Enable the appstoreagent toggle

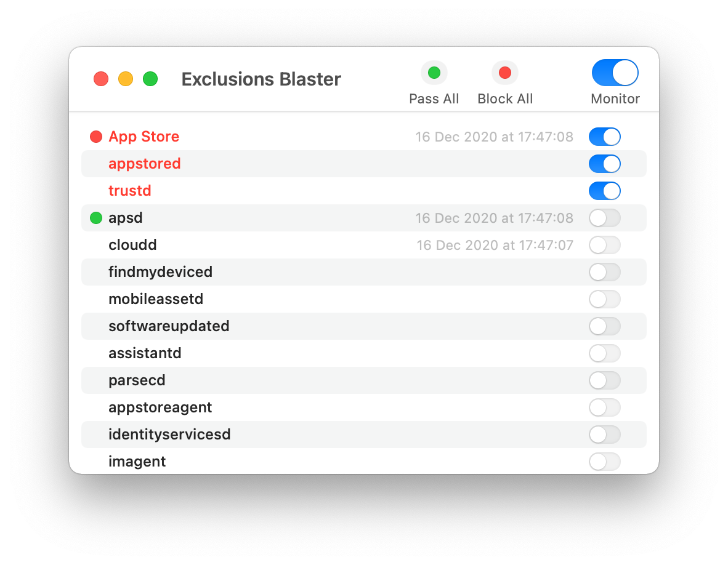(604, 407)
